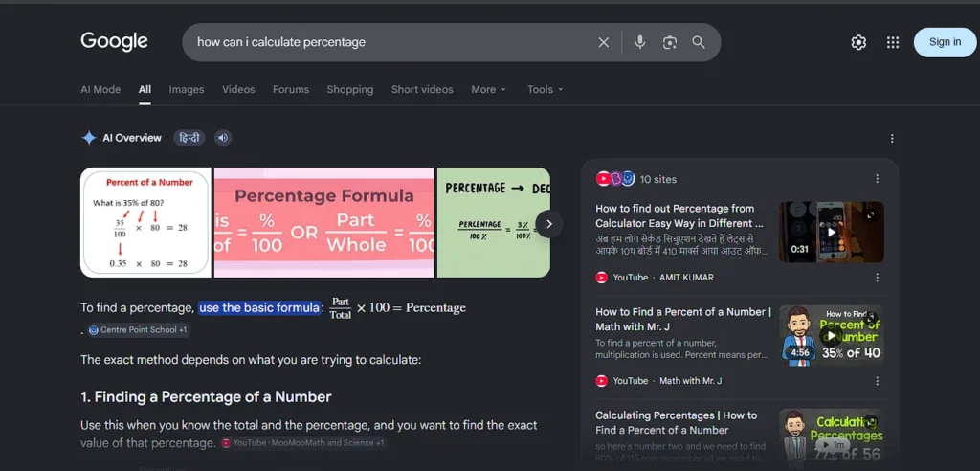Select the All results tab
The height and width of the screenshot is (471, 980).
pyautogui.click(x=145, y=89)
